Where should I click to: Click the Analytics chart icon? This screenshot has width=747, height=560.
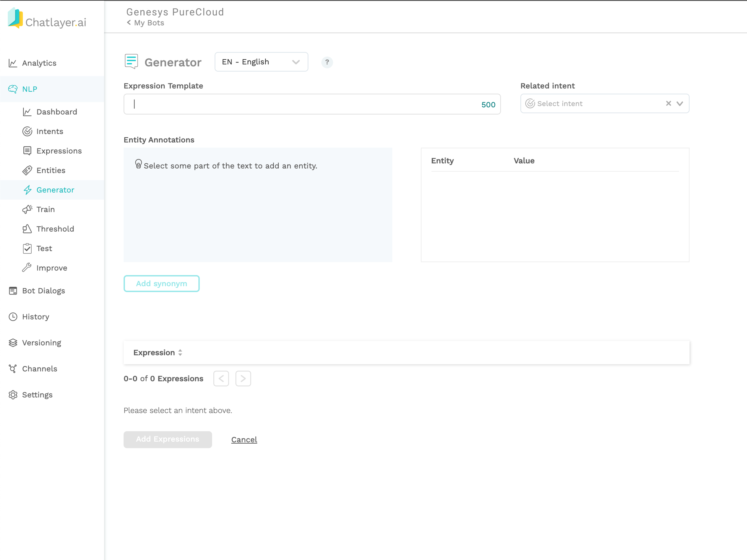(13, 63)
